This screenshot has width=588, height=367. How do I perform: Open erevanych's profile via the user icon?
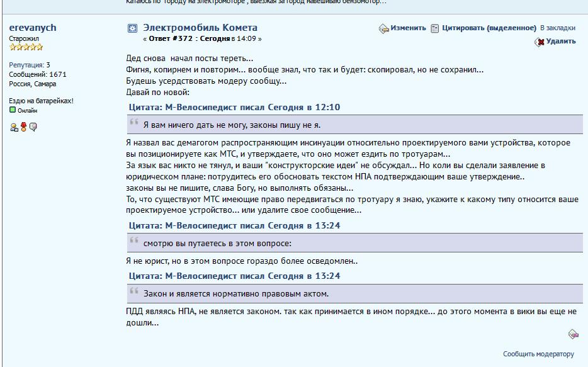coord(14,127)
